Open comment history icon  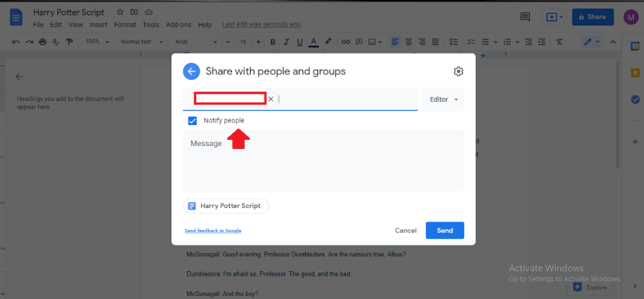(x=525, y=17)
